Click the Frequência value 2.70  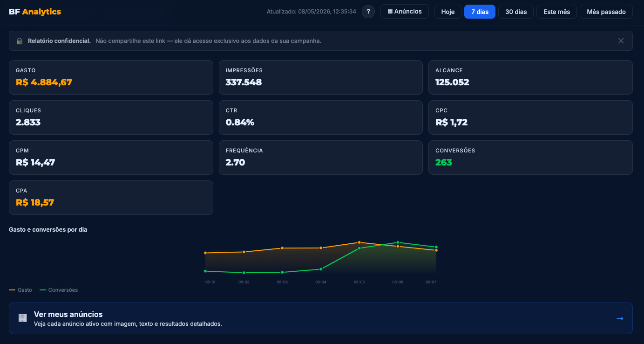coord(235,163)
